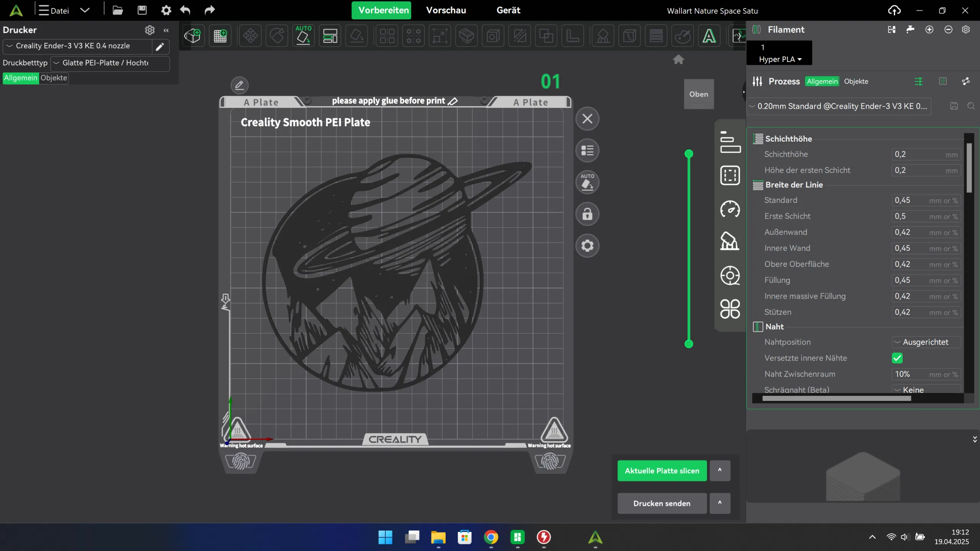Click Drucken senden button

pyautogui.click(x=662, y=503)
